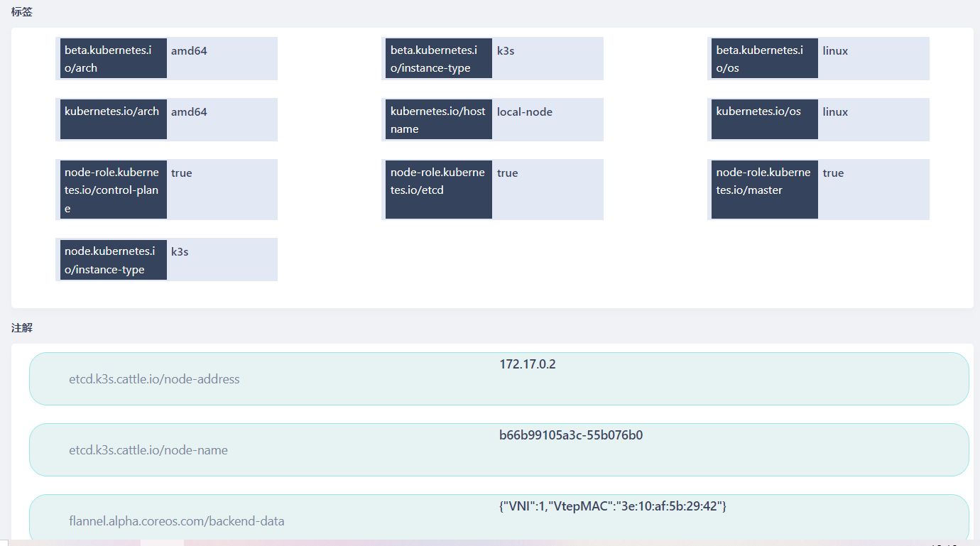The image size is (980, 546).
Task: Click the kubernetes.io/os label key
Action: click(765, 119)
